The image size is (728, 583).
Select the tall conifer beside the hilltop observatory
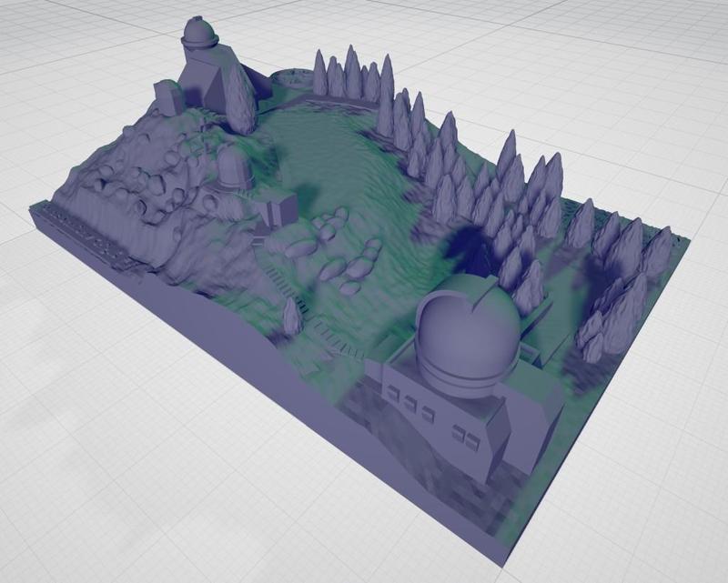point(239,98)
